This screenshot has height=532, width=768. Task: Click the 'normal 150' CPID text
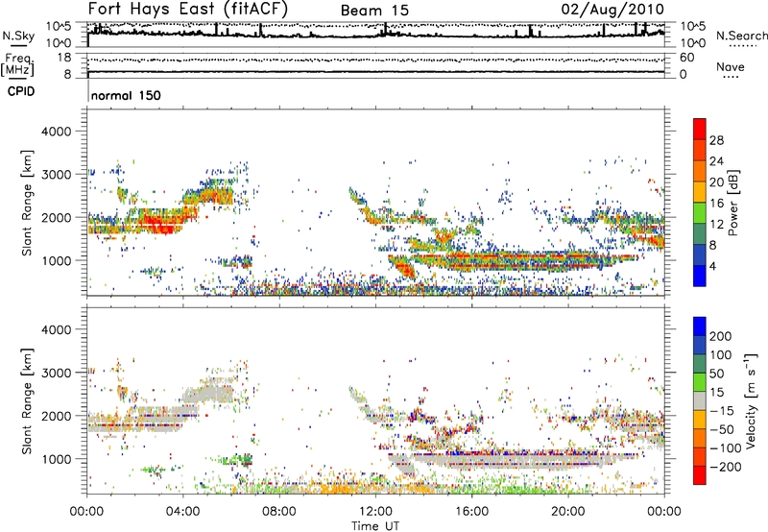(x=126, y=95)
